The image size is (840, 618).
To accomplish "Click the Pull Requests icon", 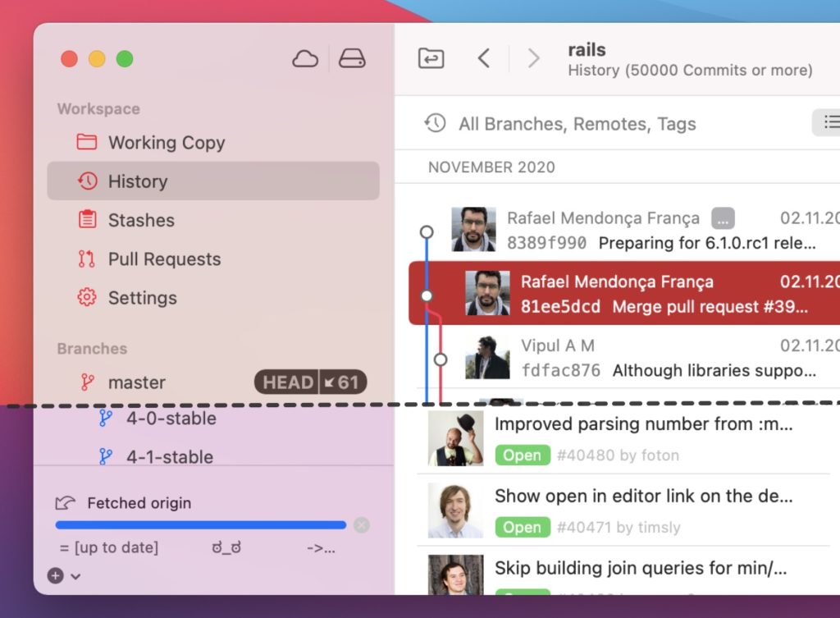I will click(87, 259).
